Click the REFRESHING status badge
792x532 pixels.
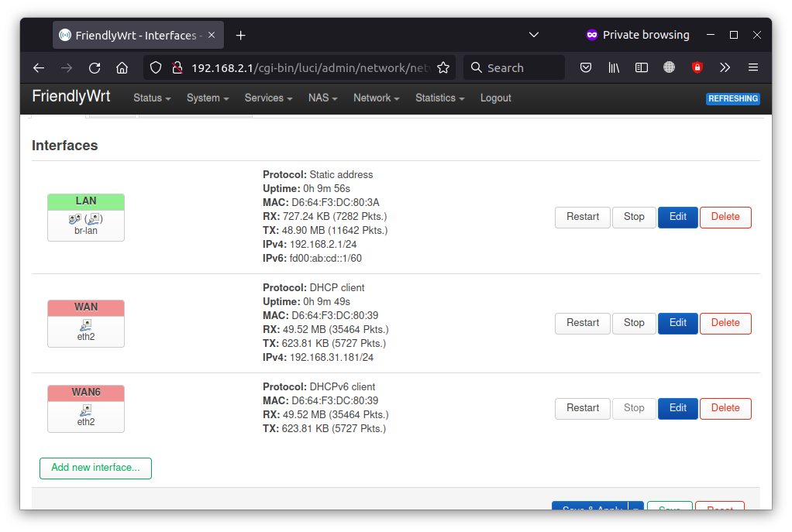point(733,99)
